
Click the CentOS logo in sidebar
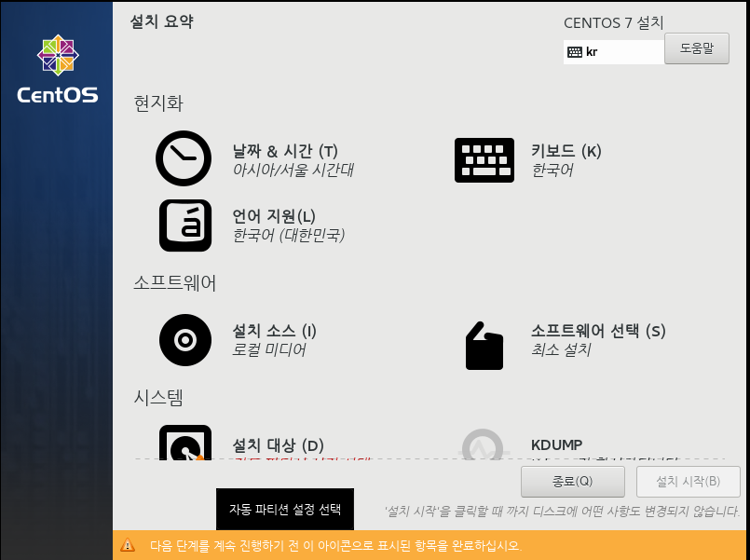[58, 69]
